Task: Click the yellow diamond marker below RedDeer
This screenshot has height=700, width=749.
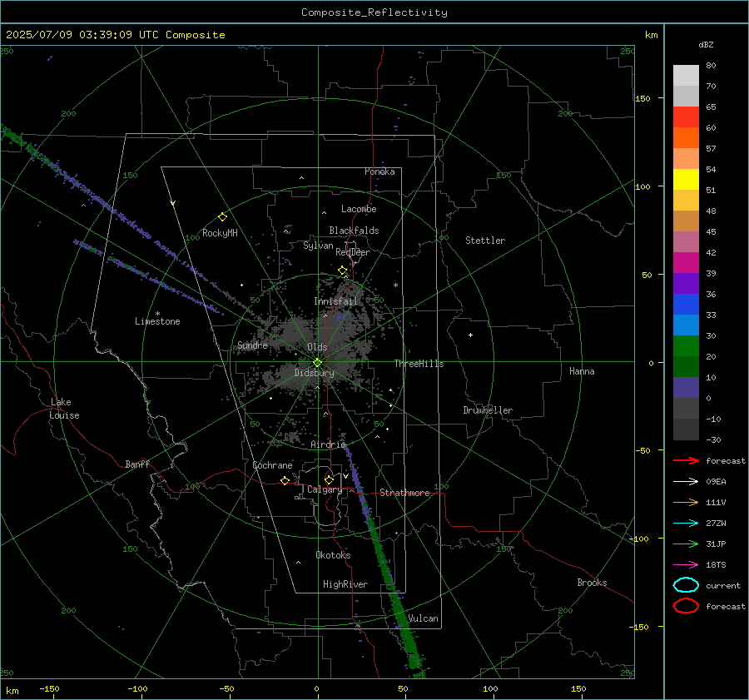Action: click(342, 271)
